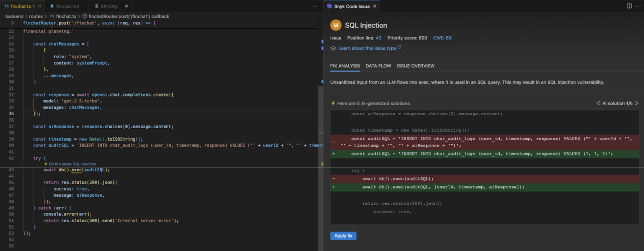Open editor more actions ellipsis menu

[x=315, y=6]
